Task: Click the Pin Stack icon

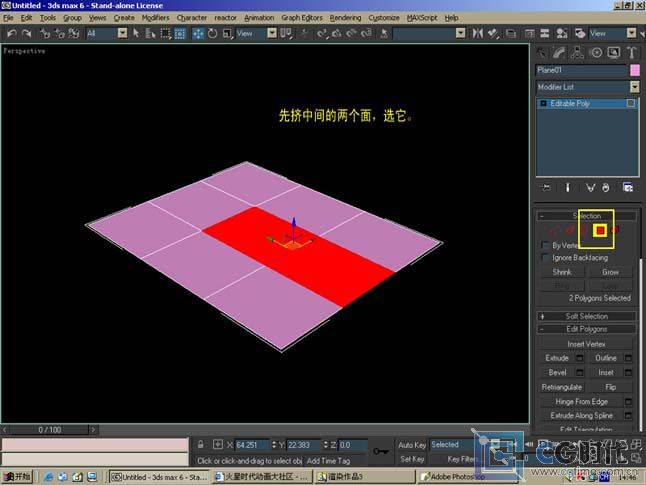Action: [546, 187]
